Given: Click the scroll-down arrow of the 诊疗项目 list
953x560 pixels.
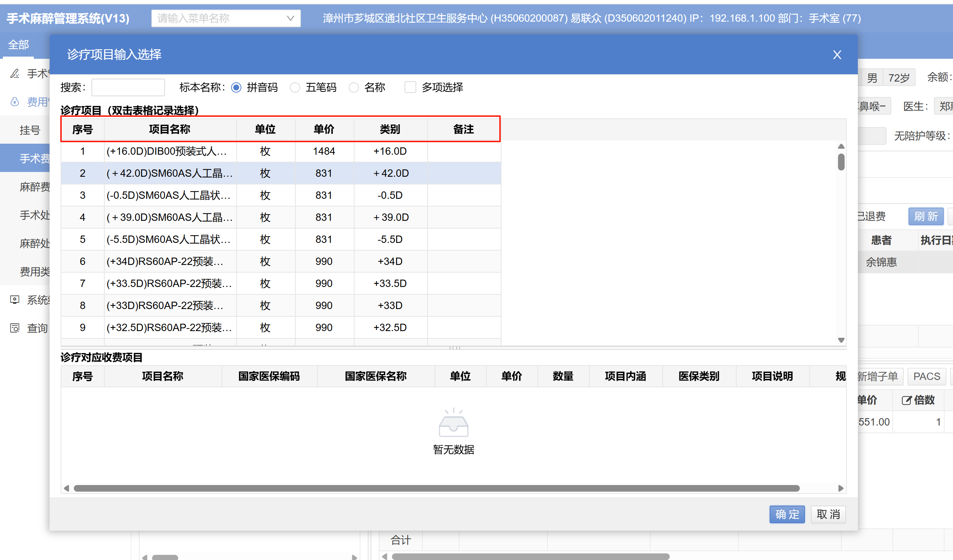Looking at the screenshot, I should point(841,340).
